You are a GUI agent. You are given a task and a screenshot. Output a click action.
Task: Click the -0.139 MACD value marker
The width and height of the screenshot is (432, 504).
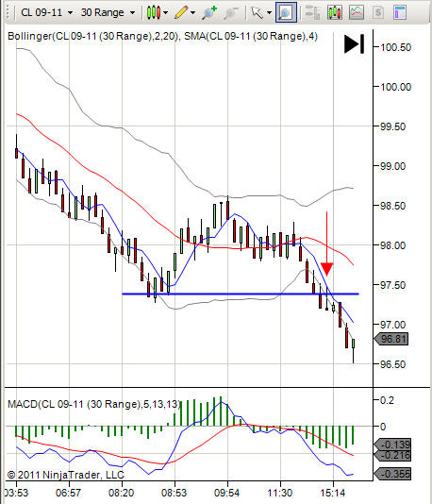pyautogui.click(x=392, y=445)
